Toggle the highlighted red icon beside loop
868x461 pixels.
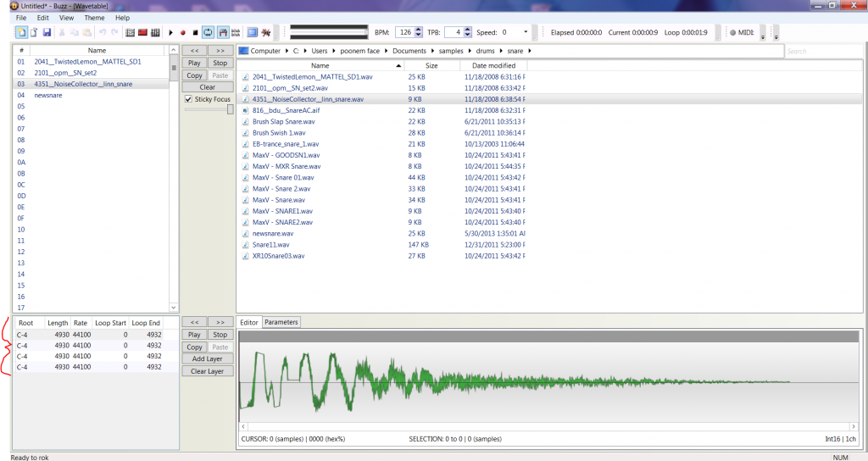tap(223, 33)
